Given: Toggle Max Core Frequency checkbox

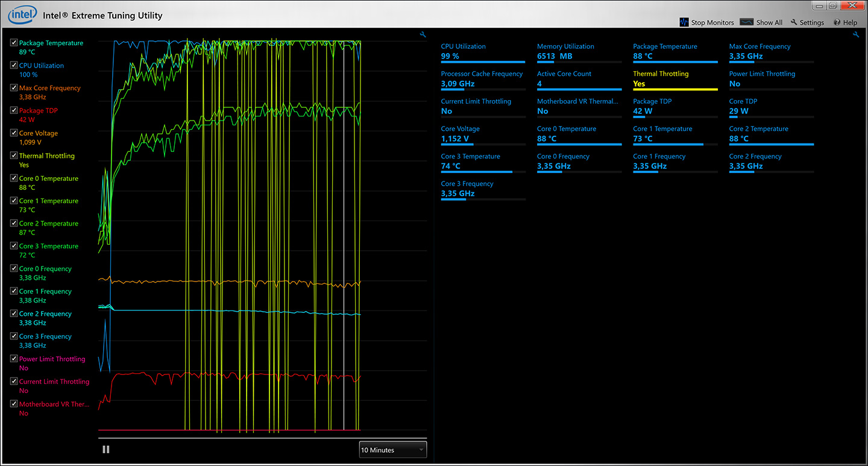Looking at the screenshot, I should point(14,88).
